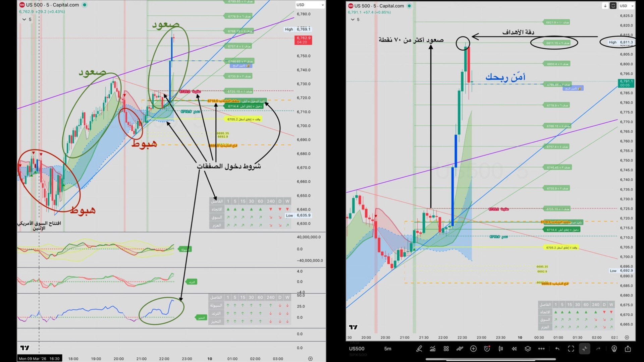Collapse the indicator legend chevron on left chart
This screenshot has height=362, width=644.
click(24, 19)
